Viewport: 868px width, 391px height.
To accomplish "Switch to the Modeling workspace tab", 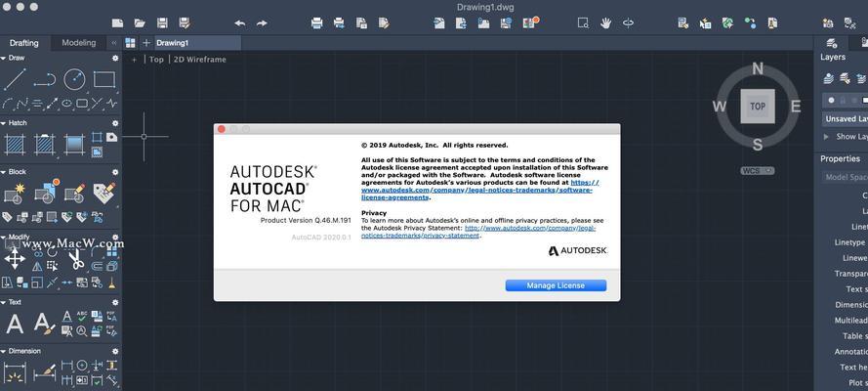I will [79, 43].
